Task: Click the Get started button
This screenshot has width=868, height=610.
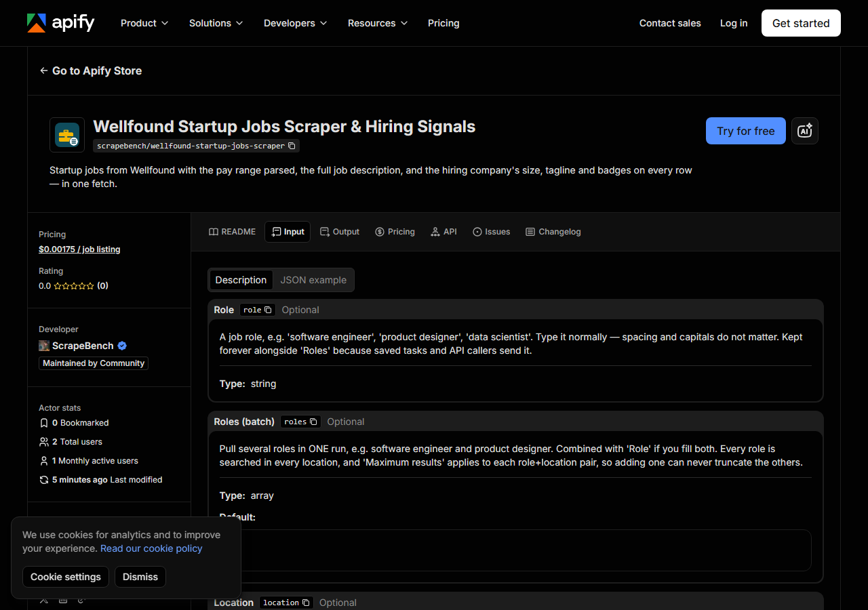Action: (x=801, y=23)
